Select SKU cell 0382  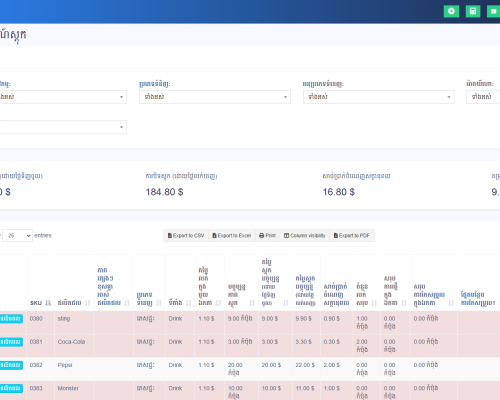36,365
